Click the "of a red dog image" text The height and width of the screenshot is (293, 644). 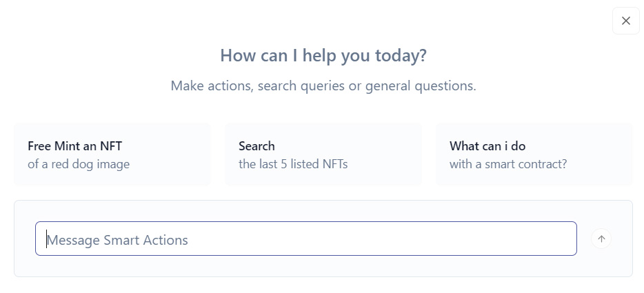(79, 164)
